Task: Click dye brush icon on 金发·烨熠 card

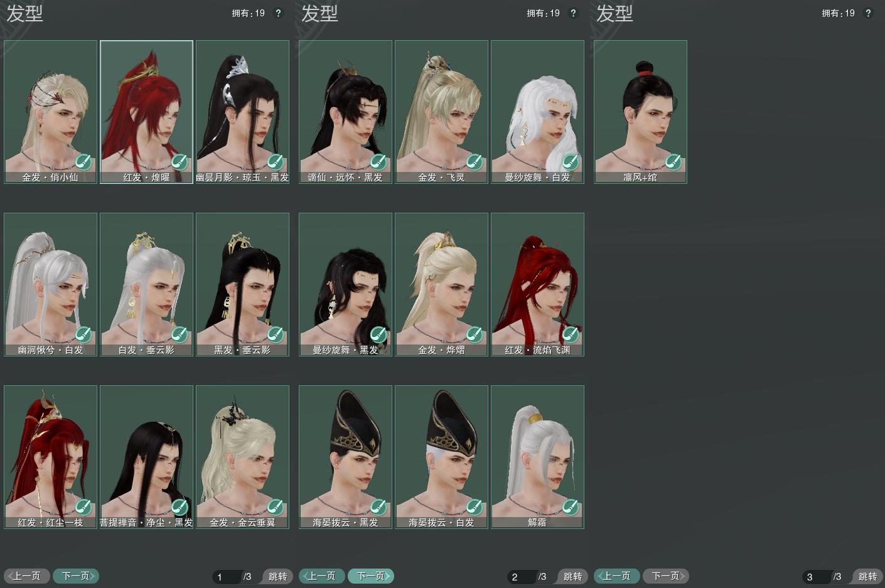Action: (474, 335)
